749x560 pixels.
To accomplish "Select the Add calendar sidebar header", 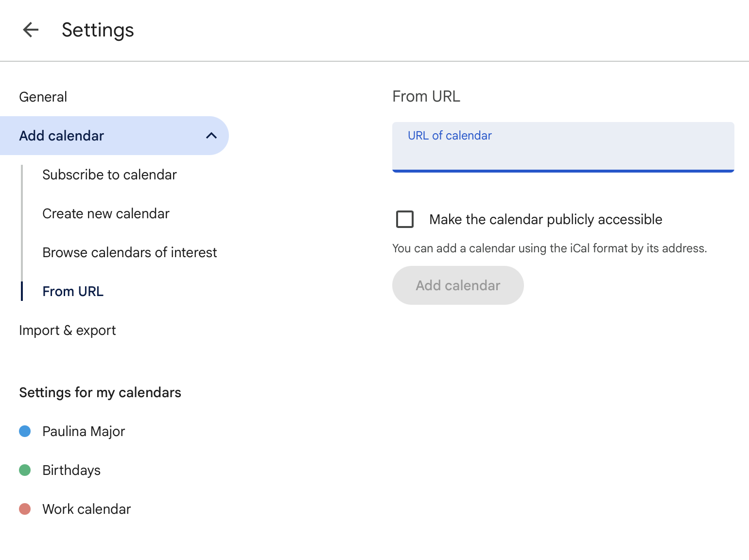I will pyautogui.click(x=61, y=136).
